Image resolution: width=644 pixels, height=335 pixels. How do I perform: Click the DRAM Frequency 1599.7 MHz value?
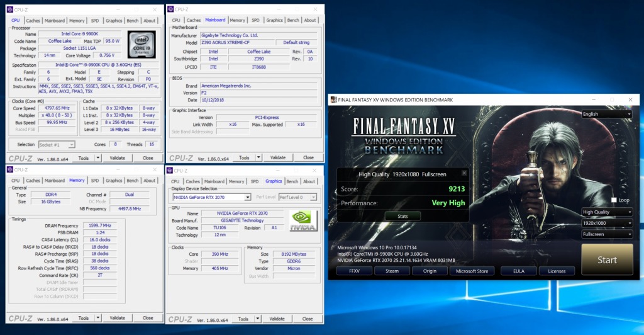pyautogui.click(x=100, y=225)
